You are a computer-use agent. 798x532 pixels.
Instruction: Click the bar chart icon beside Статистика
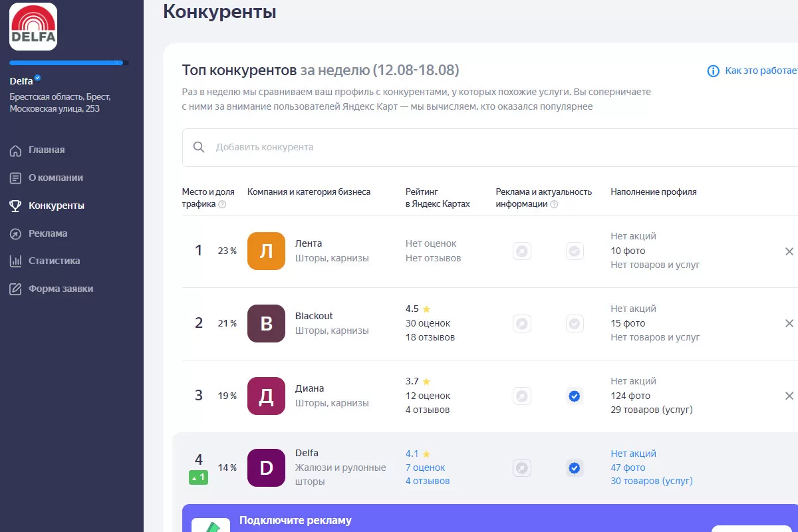click(x=15, y=261)
